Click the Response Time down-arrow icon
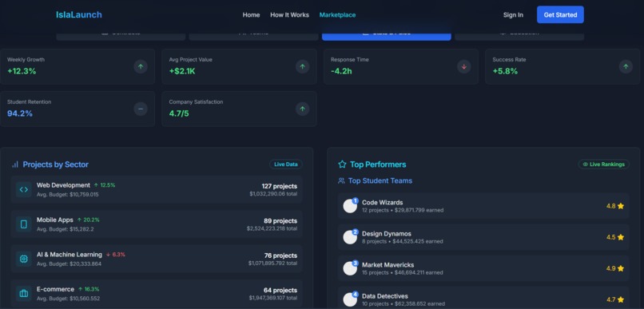This screenshot has height=309, width=644. click(x=464, y=66)
